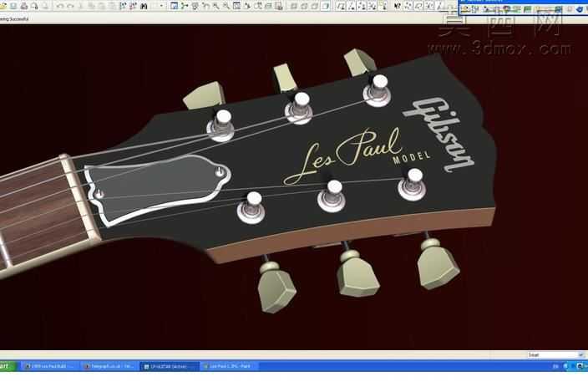Switch to the (Active) model taskbar window
Image resolution: width=588 pixels, height=392 pixels.
(x=170, y=366)
